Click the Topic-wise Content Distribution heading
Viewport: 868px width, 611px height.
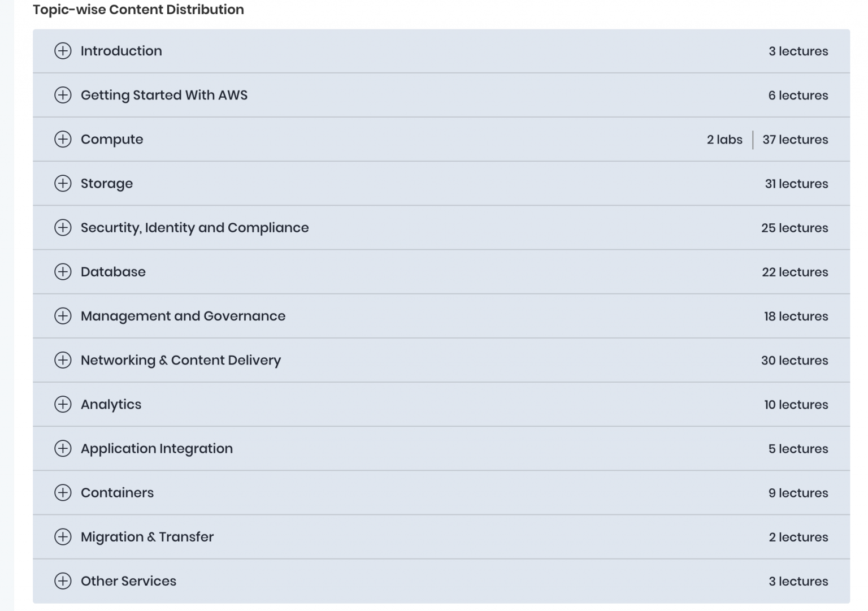point(138,10)
